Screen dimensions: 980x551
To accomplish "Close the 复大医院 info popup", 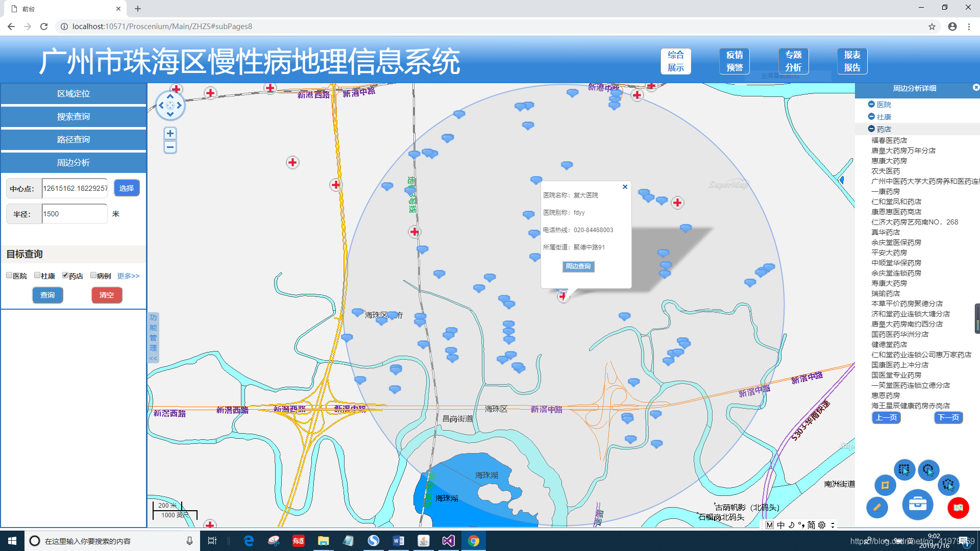I will [x=625, y=187].
